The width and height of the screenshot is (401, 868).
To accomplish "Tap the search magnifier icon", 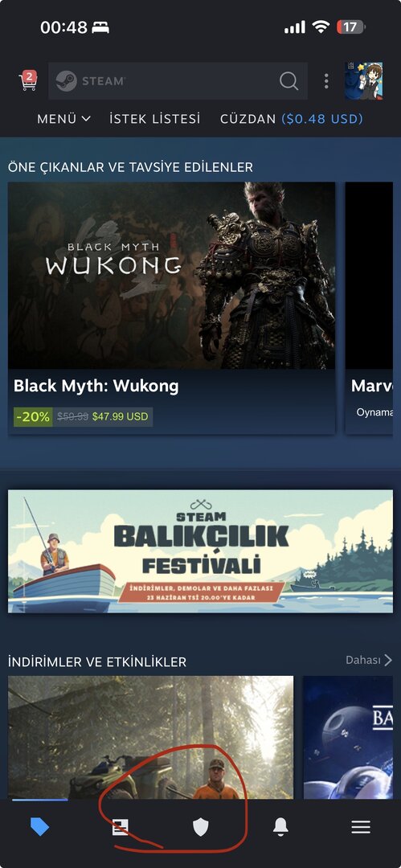I will pos(288,81).
